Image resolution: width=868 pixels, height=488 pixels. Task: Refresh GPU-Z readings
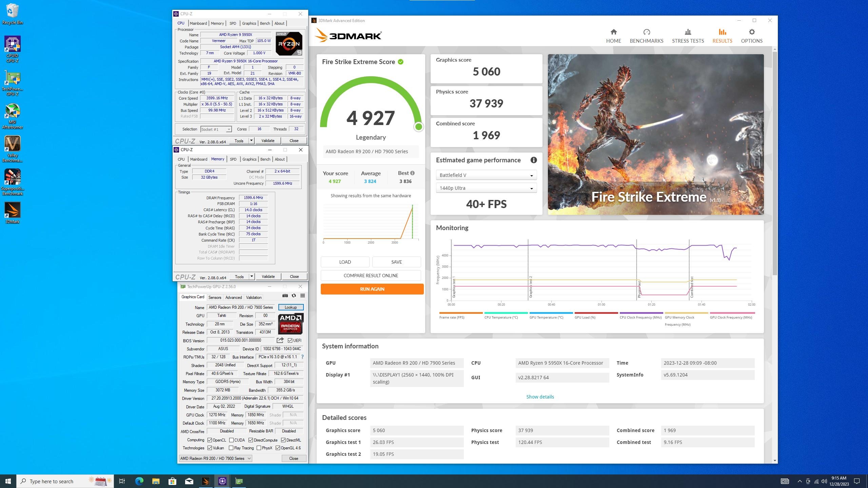click(x=294, y=296)
